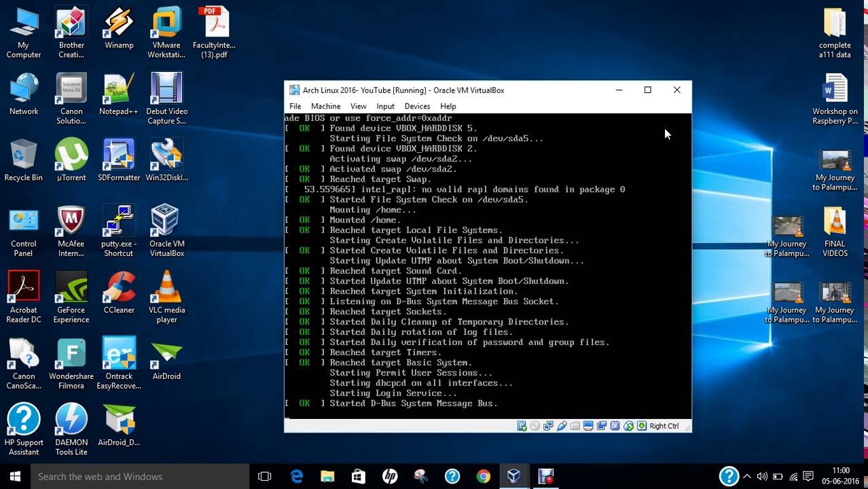Select the µTorrent desktop shortcut
The width and height of the screenshot is (868, 489).
pyautogui.click(x=71, y=160)
